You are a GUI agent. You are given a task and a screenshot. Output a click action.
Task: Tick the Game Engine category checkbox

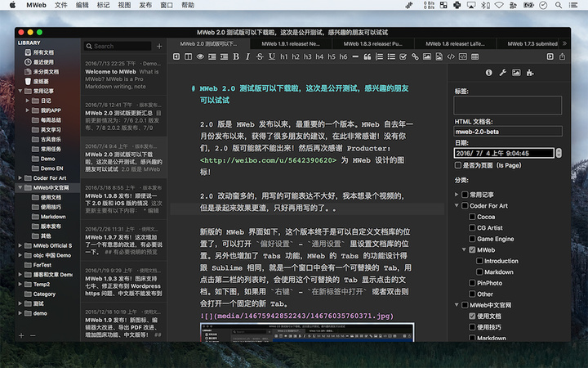471,238
